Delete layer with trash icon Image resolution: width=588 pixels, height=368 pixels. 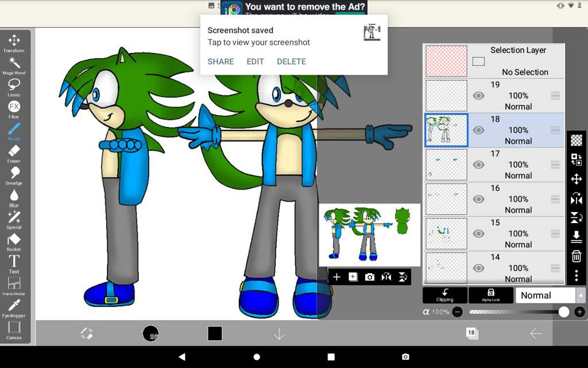pyautogui.click(x=577, y=256)
